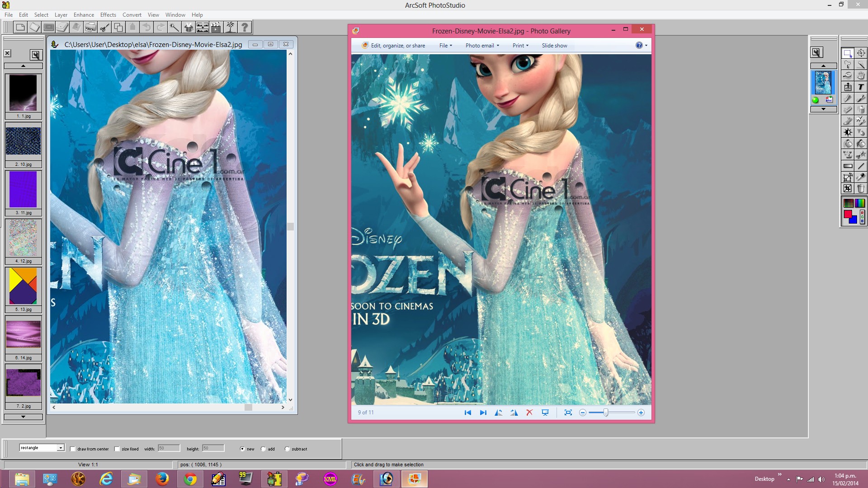
Task: Select the rectangle Select tool in the tools palette
Action: pos(847,53)
